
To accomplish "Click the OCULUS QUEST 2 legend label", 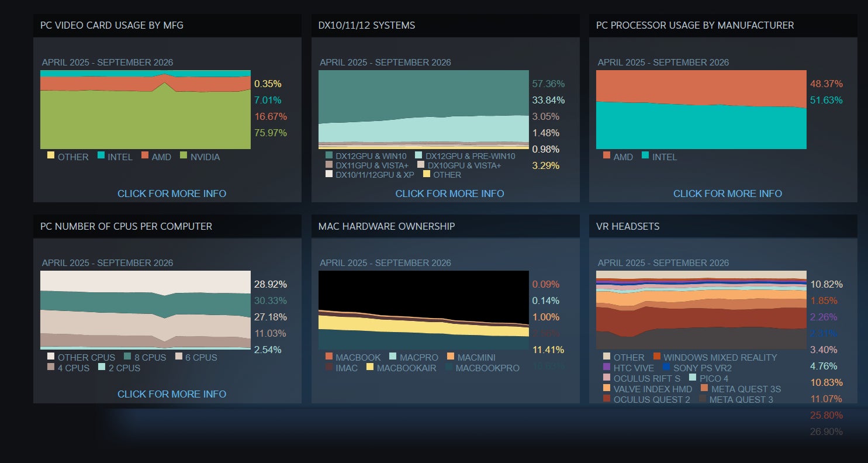I will [x=652, y=399].
